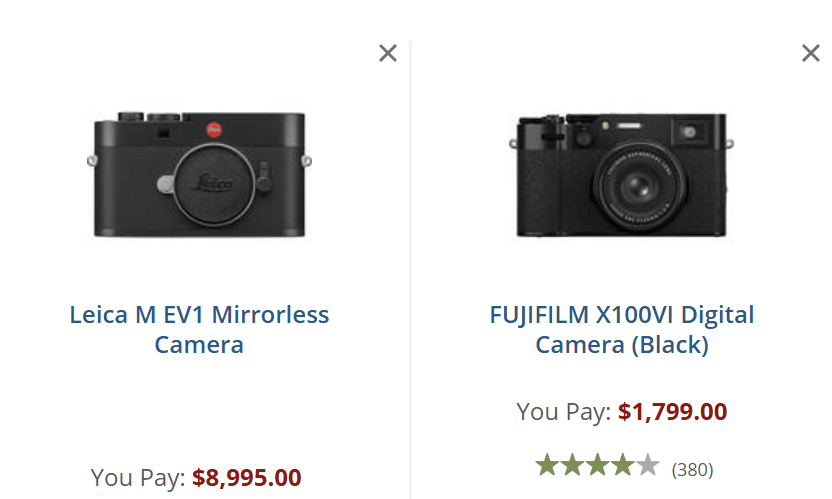832x499 pixels.
Task: Click the fourth green rating star
Action: click(622, 465)
